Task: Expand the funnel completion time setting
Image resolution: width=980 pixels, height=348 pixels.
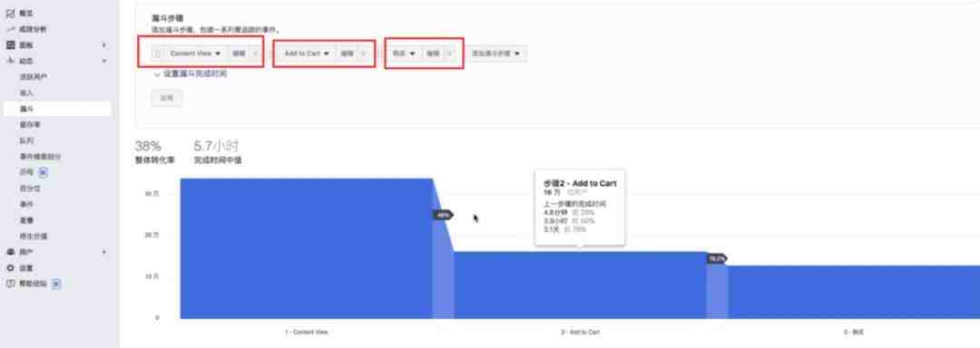Action: tap(190, 74)
